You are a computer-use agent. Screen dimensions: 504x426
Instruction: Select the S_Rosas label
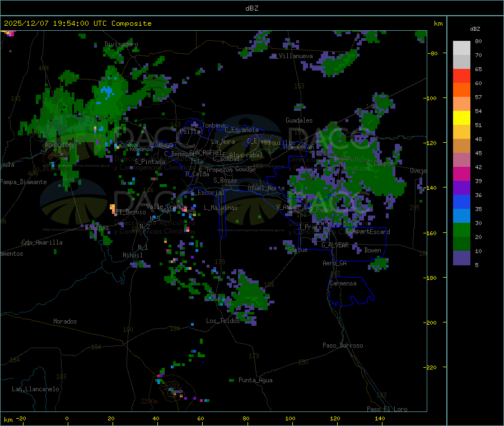coord(225,180)
